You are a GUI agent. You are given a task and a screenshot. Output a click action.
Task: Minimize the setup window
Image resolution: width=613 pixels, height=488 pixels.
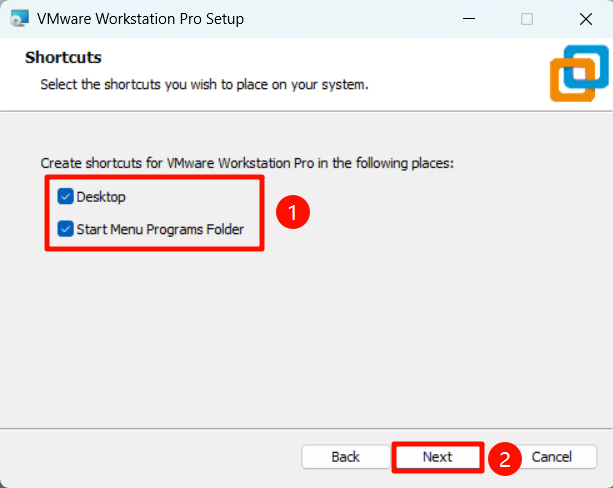468,19
